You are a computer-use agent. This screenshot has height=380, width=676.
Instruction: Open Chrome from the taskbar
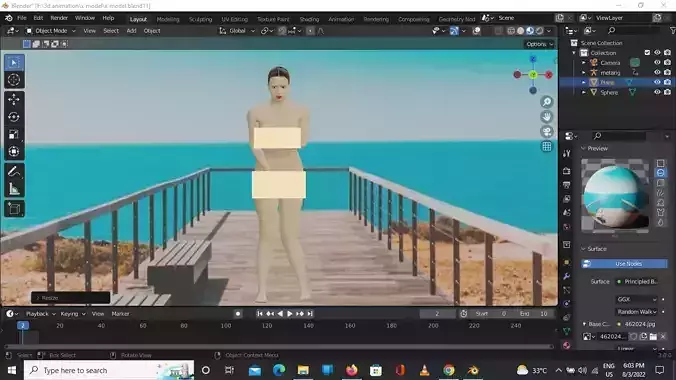[449, 370]
